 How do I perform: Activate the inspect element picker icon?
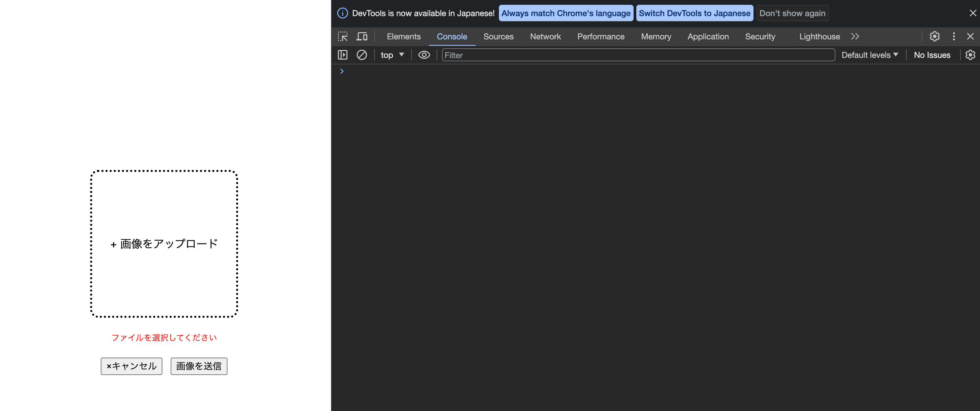pyautogui.click(x=342, y=37)
